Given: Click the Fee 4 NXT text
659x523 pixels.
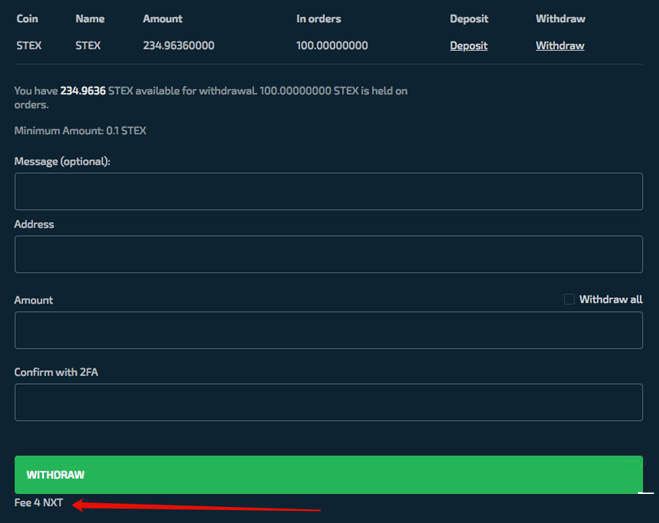Looking at the screenshot, I should 39,503.
